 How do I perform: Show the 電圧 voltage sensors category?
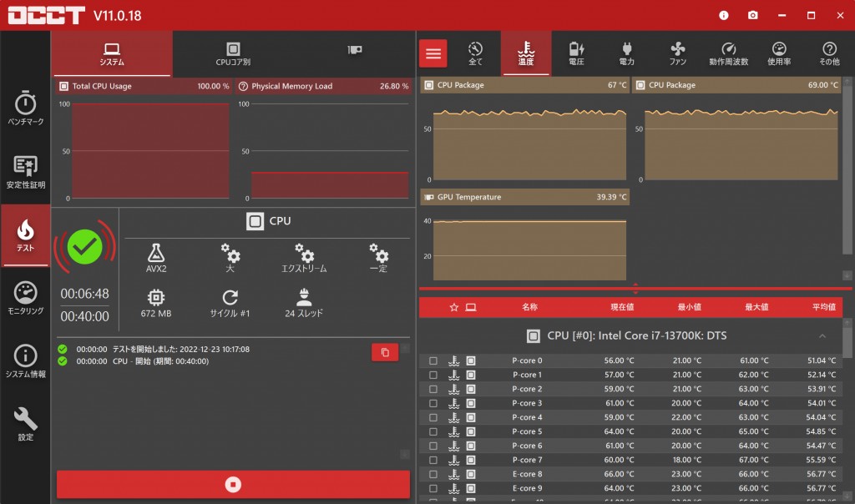pyautogui.click(x=576, y=53)
